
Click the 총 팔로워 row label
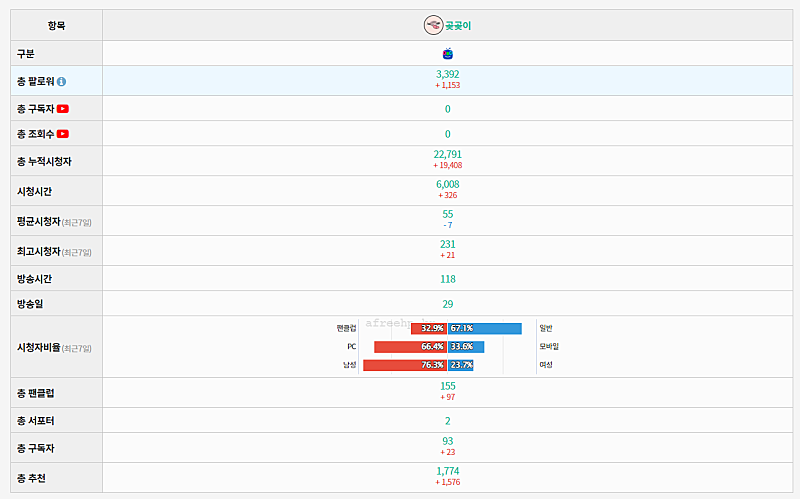(x=35, y=81)
